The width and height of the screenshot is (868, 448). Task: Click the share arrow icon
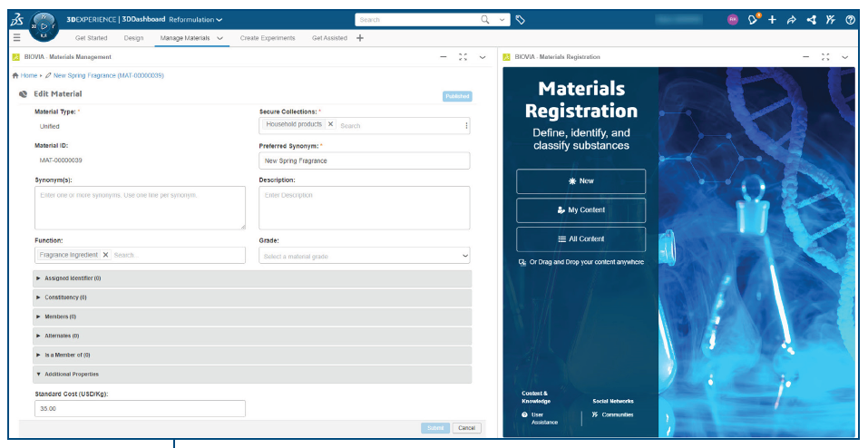tap(791, 19)
